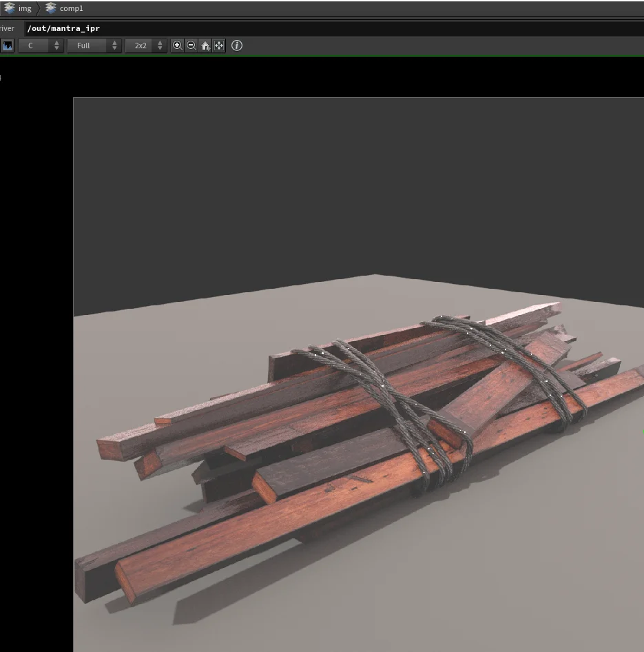Image resolution: width=644 pixels, height=652 pixels.
Task: Click the down arrow beside the Full dropdown
Action: 114,48
